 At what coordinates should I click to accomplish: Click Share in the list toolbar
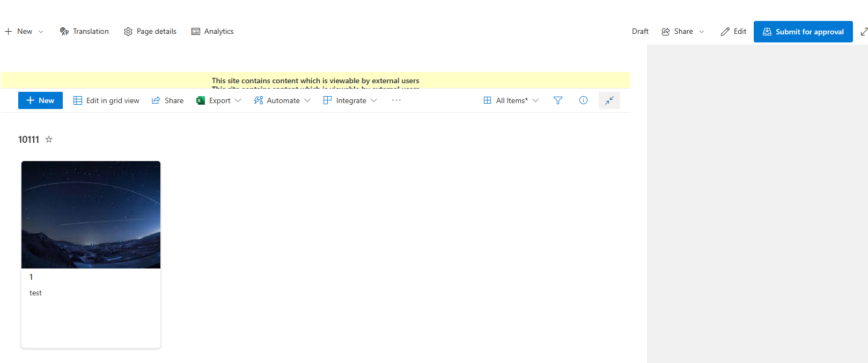168,100
